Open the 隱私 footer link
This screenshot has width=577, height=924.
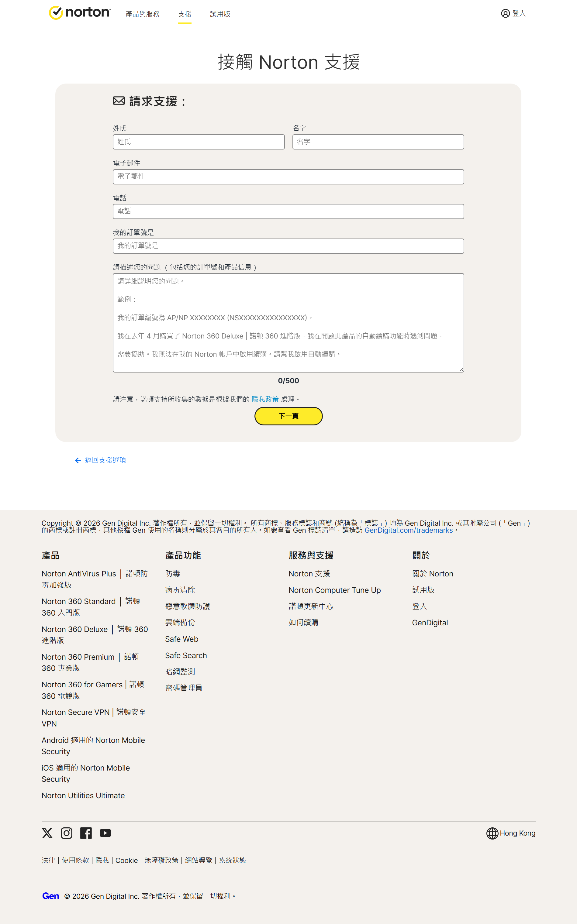click(102, 860)
